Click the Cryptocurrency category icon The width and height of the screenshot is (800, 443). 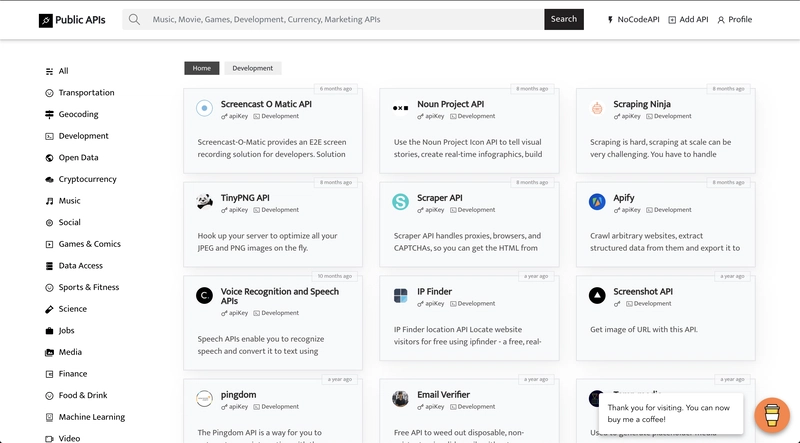pos(49,180)
